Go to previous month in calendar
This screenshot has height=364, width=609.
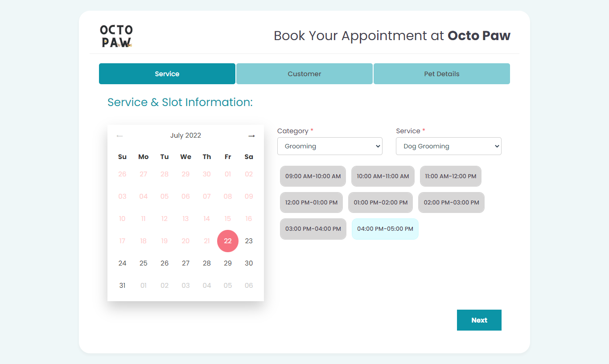coord(119,136)
